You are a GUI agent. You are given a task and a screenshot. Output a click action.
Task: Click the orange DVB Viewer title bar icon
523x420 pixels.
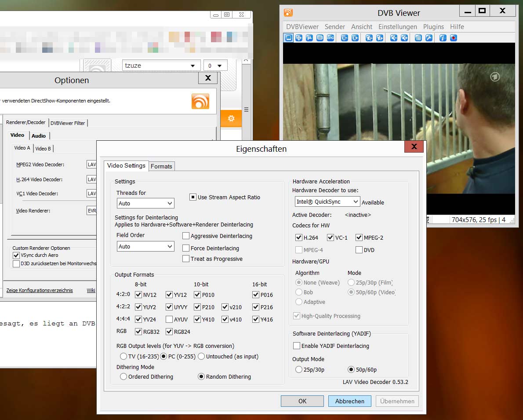tap(288, 13)
